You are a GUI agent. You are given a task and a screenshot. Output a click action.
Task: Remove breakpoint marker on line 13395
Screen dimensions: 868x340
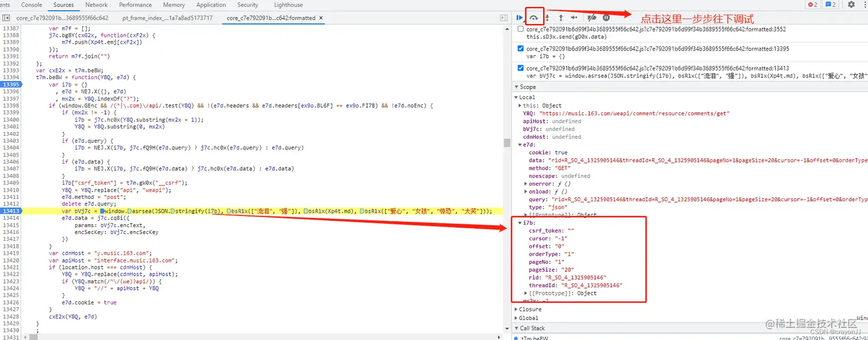point(11,84)
